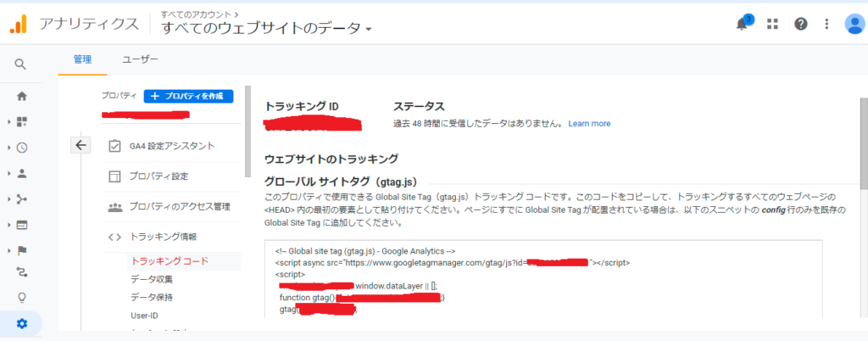Expand the Audience section arrow

coord(9,173)
